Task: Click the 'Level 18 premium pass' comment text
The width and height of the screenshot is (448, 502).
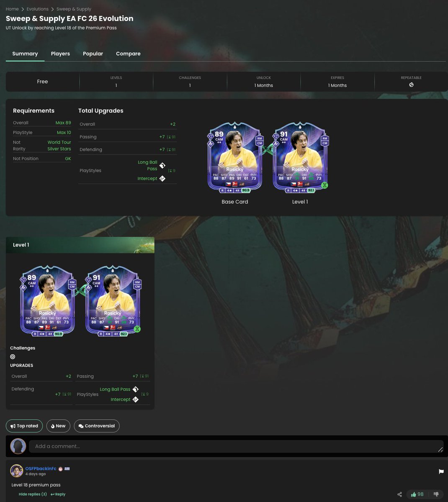Action: 36,485
